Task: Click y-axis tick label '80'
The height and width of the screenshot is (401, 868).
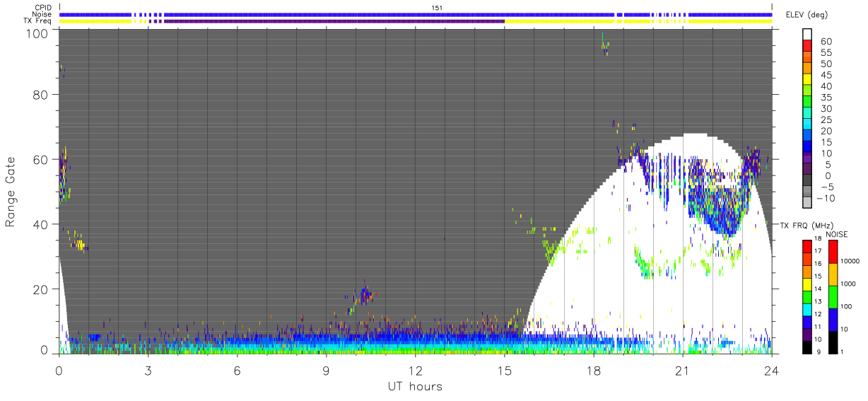Action: click(x=40, y=94)
